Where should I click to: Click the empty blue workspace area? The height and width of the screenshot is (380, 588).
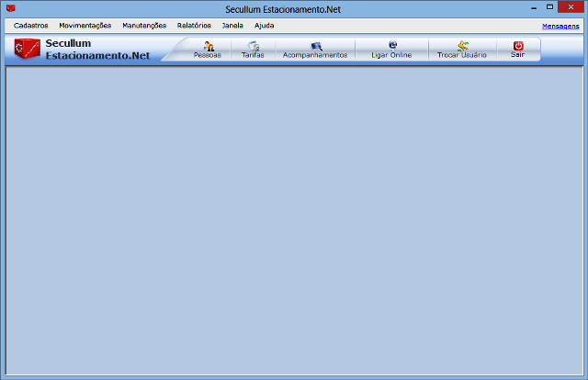coord(294,220)
